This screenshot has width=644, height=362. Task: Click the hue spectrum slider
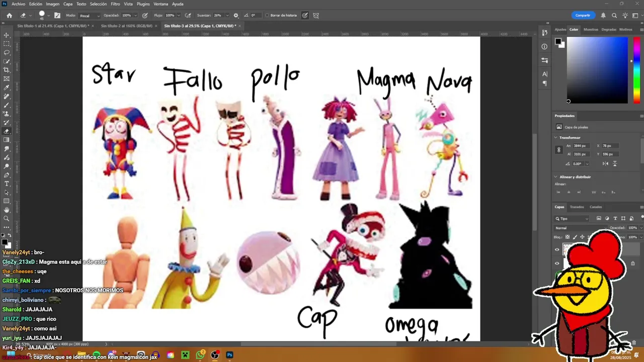tap(636, 70)
